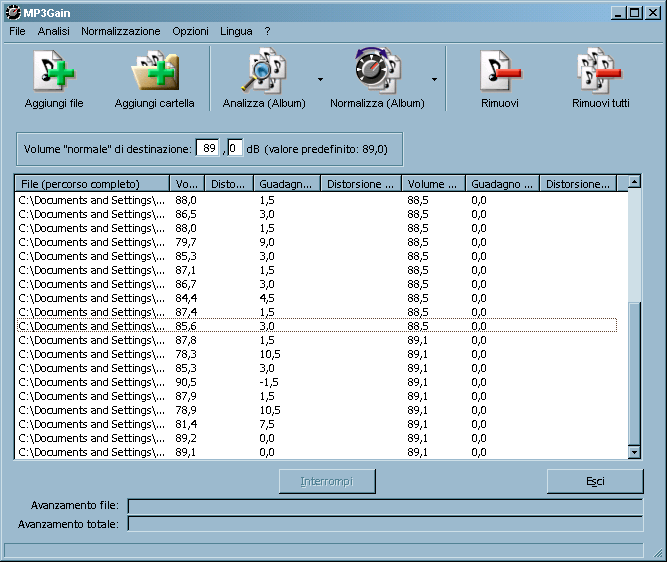Click the target volume 89 input field

(x=209, y=148)
